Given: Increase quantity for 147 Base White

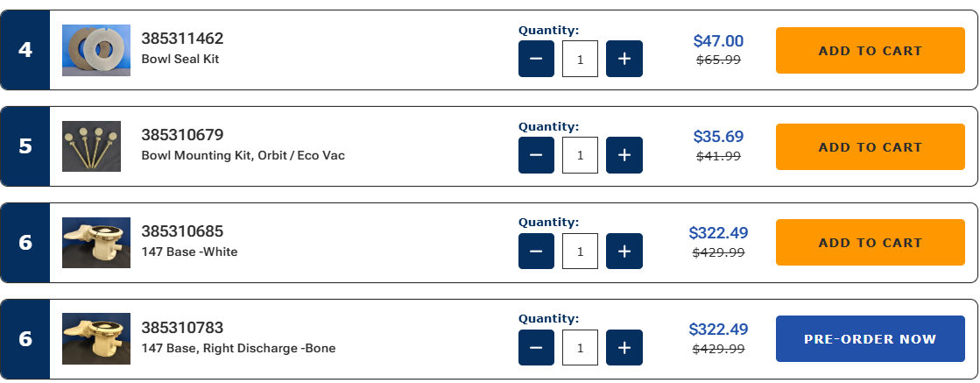Looking at the screenshot, I should pos(624,252).
